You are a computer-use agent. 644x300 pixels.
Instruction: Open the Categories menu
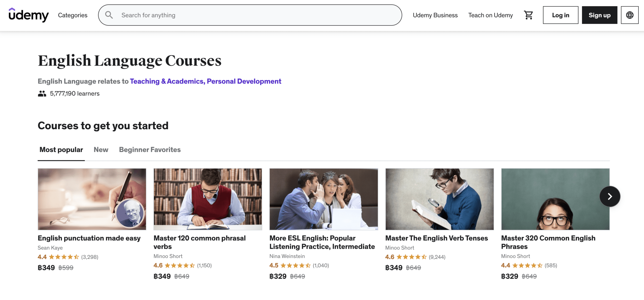(73, 15)
